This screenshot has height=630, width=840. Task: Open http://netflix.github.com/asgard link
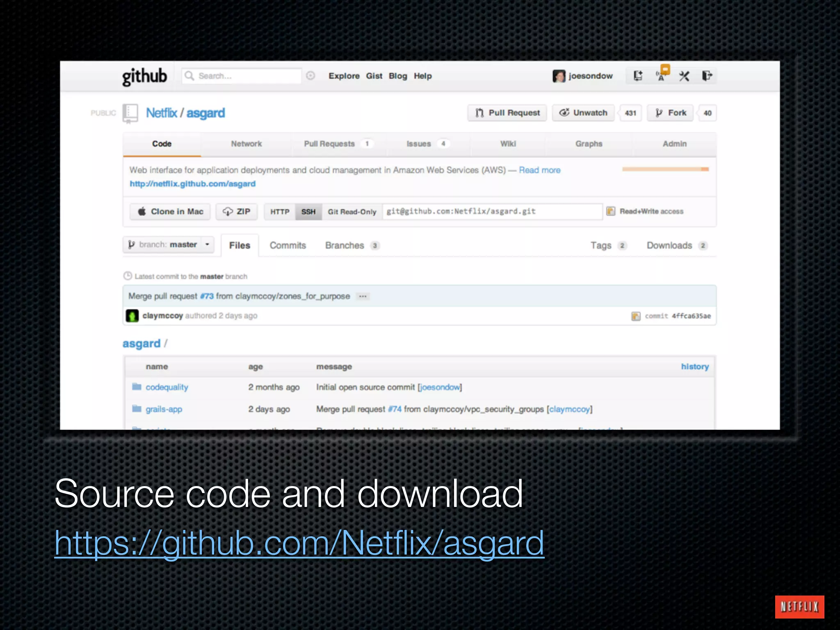coord(193,184)
